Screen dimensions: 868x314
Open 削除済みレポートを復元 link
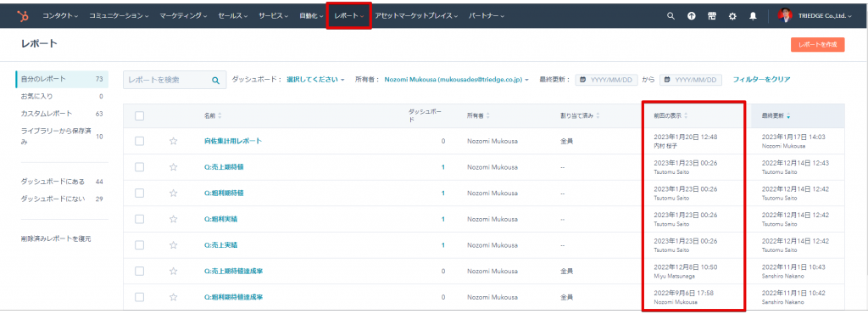56,238
